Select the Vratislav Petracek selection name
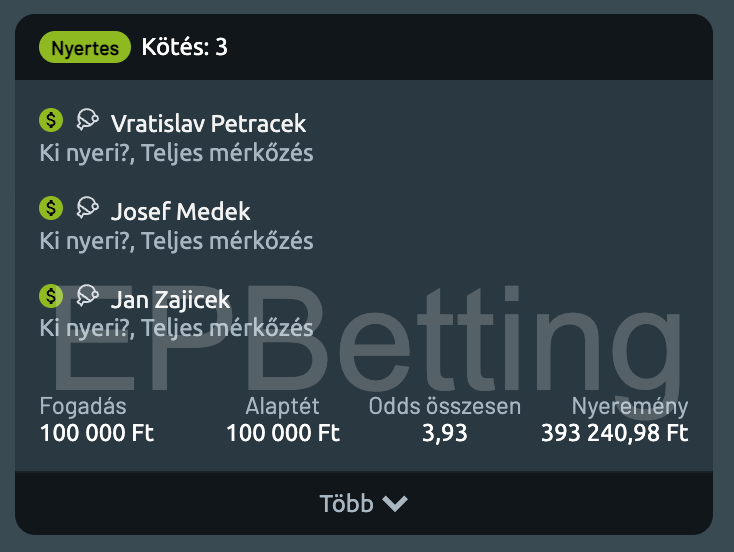734x552 pixels. [208, 124]
